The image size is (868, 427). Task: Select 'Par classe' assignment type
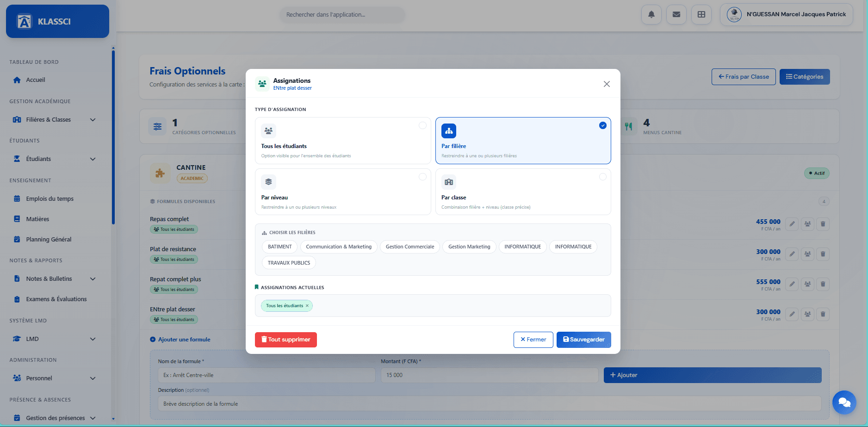(523, 192)
